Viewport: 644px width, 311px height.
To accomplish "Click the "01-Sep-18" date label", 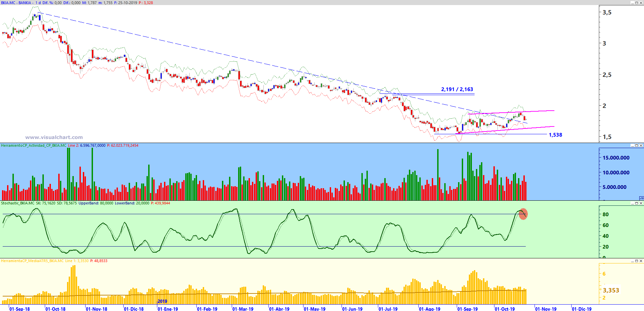I will 20,309.
